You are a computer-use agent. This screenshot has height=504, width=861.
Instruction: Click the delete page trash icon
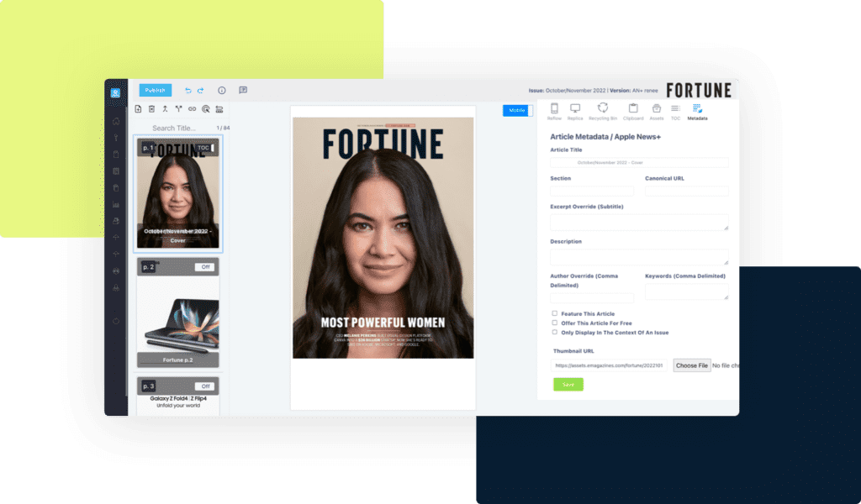151,109
